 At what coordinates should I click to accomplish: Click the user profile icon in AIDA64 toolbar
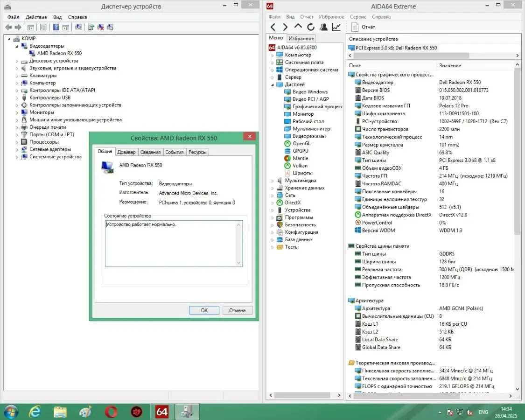[323, 27]
